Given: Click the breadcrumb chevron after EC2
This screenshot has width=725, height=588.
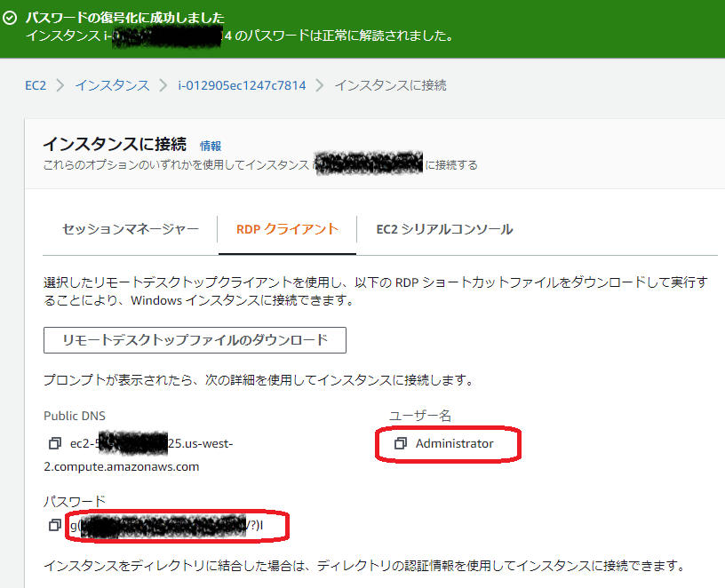Looking at the screenshot, I should (x=60, y=85).
